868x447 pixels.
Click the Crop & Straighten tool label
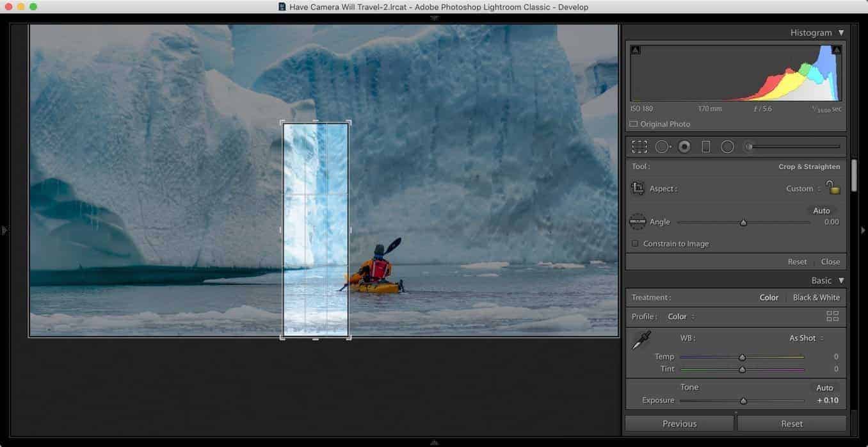[x=809, y=167]
